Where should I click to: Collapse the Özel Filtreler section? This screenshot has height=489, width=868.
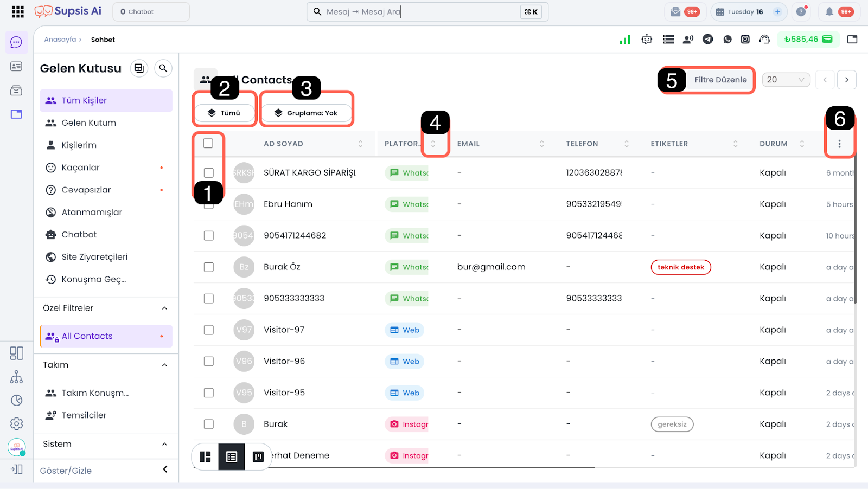pos(164,308)
